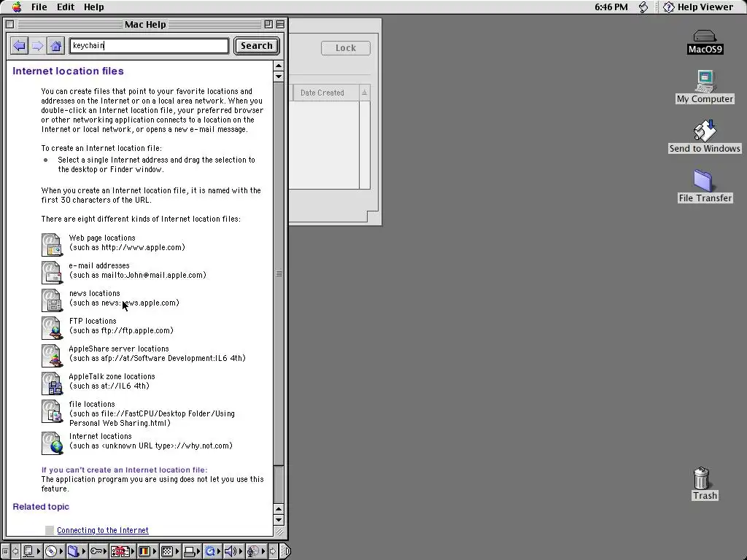747x560 pixels.
Task: Click the "Related topic" heading
Action: point(41,507)
